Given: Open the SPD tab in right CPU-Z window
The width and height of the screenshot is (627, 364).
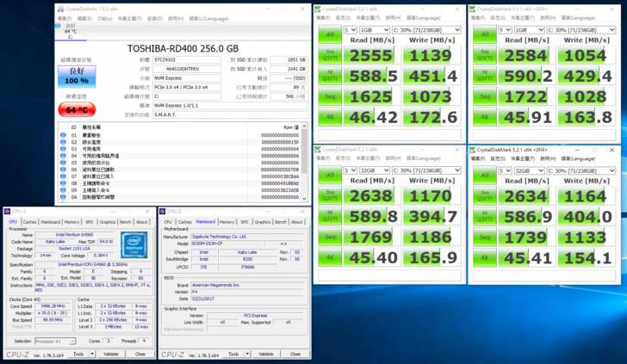Looking at the screenshot, I should (x=245, y=222).
